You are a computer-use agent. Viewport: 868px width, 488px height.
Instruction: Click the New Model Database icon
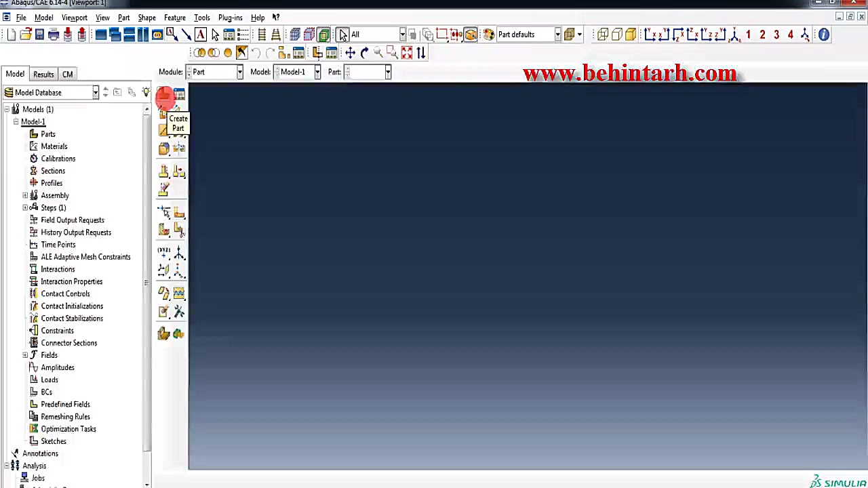pos(12,35)
